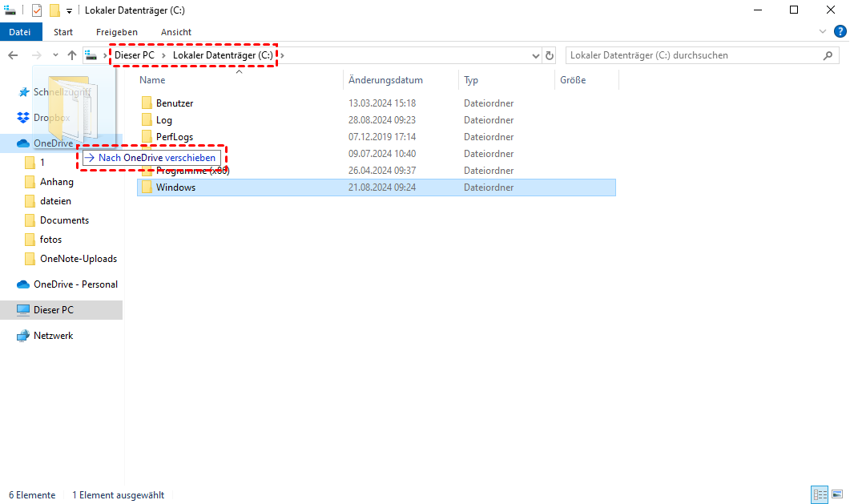Expand the ribbon with chevron
Viewport: 850px width, 504px height.
tap(822, 32)
